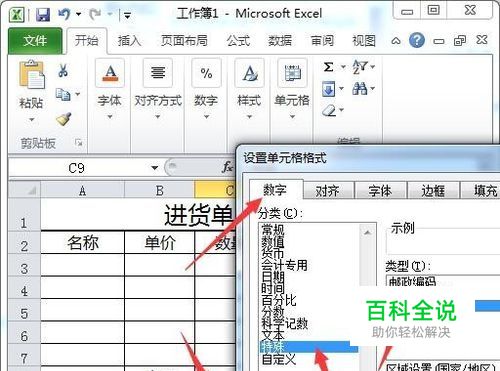Open the Undo history dropdown arrow
The height and width of the screenshot is (371, 500).
[78, 14]
